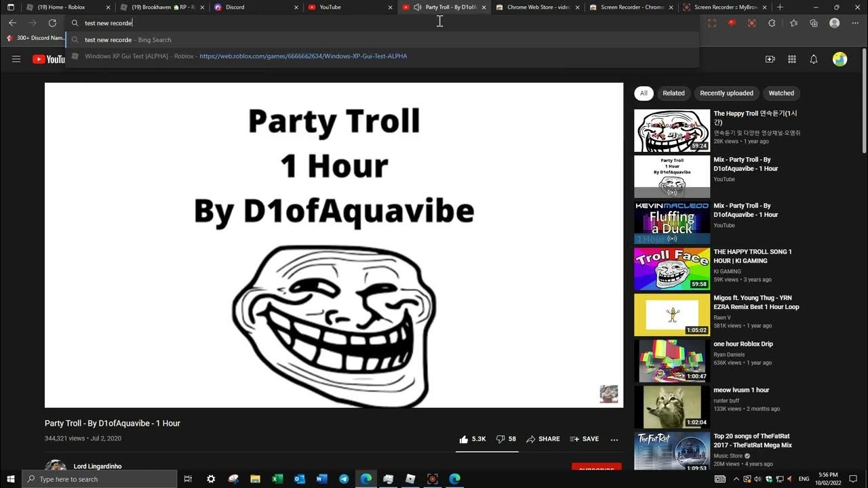
Task: Open The Happy Troll 1 hour thumbnail
Action: [x=672, y=131]
